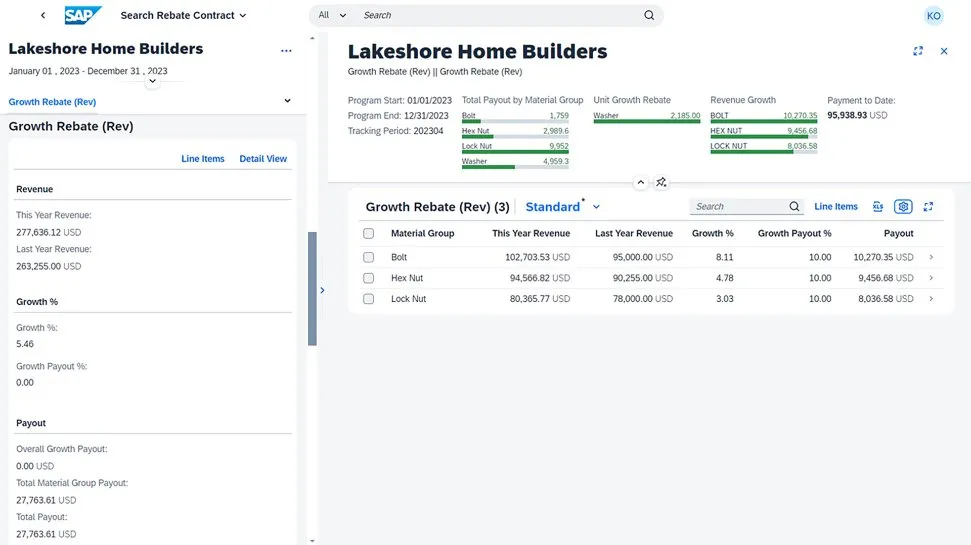Click the table search magnifier icon
971x545 pixels.
coord(795,206)
